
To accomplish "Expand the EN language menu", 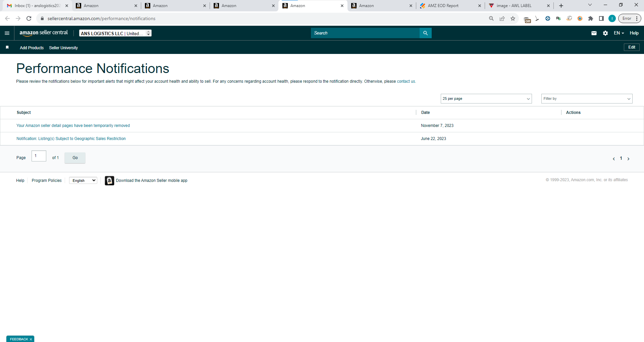I will (x=619, y=33).
